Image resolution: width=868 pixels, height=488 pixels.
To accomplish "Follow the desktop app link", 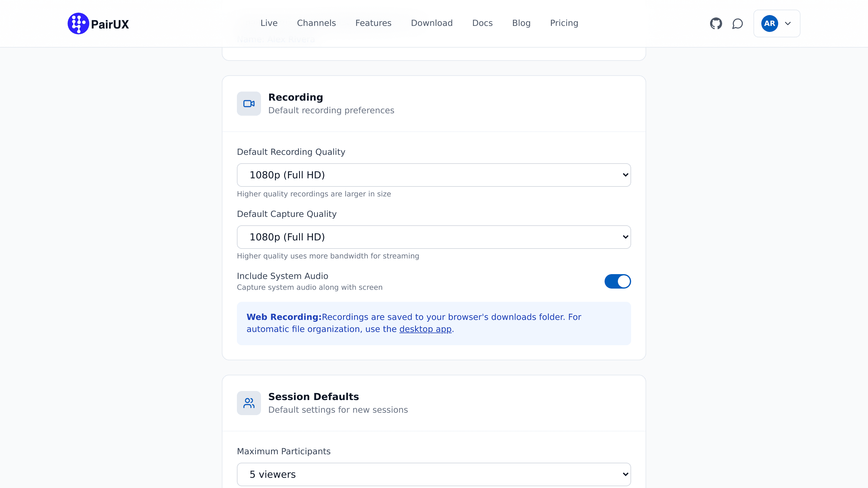I will [425, 329].
